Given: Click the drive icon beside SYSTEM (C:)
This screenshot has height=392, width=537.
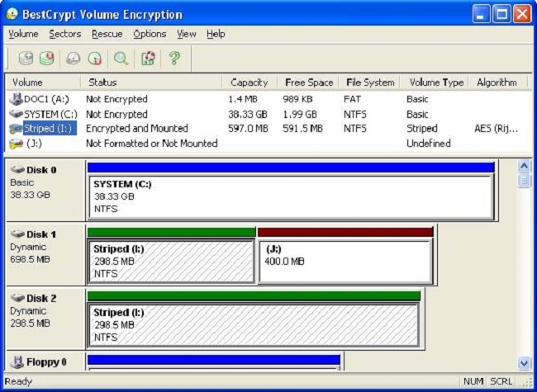Looking at the screenshot, I should tap(16, 114).
